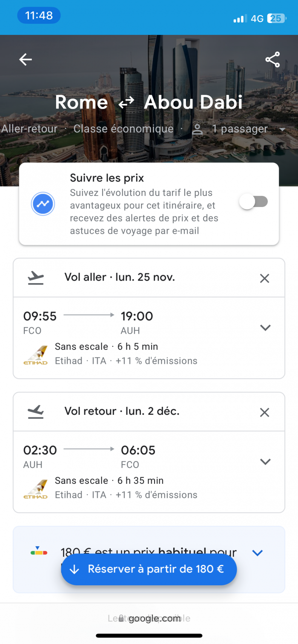This screenshot has width=298, height=644.
Task: Tap the round-trip swap arrows icon
Action: 126,102
